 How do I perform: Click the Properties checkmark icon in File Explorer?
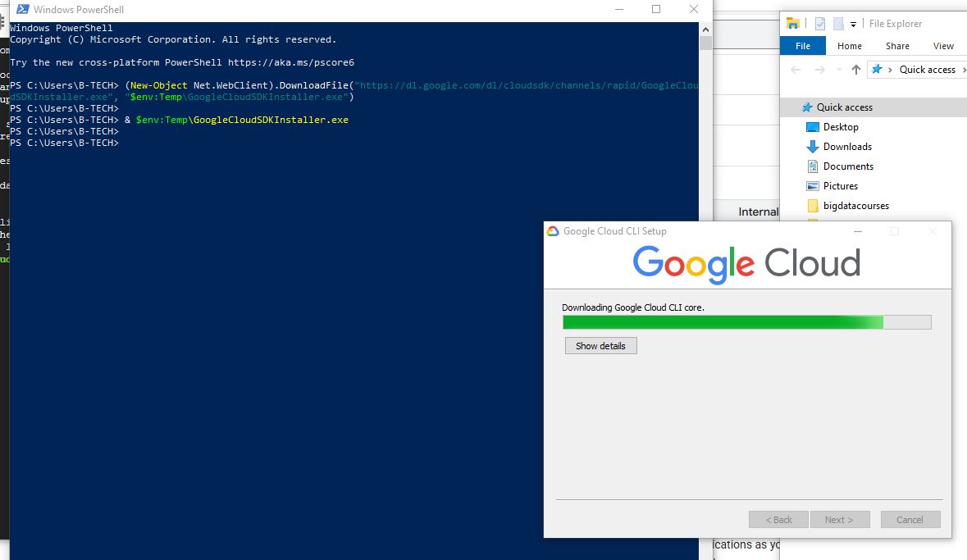[819, 24]
